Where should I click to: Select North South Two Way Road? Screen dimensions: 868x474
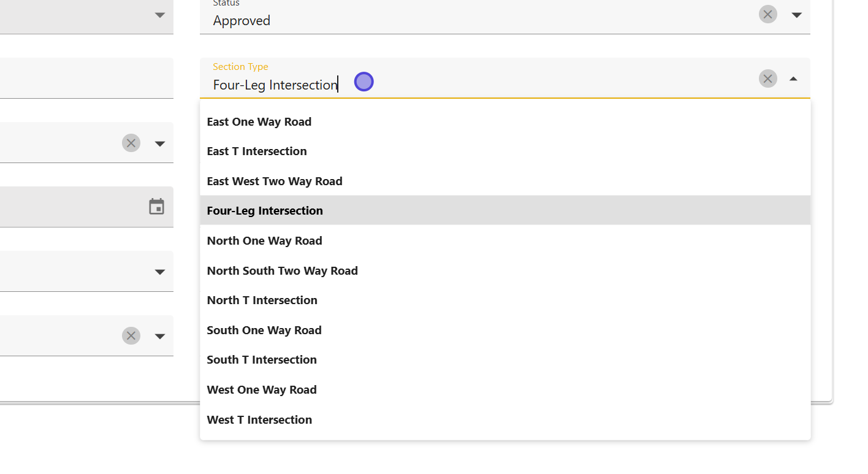pyautogui.click(x=282, y=270)
